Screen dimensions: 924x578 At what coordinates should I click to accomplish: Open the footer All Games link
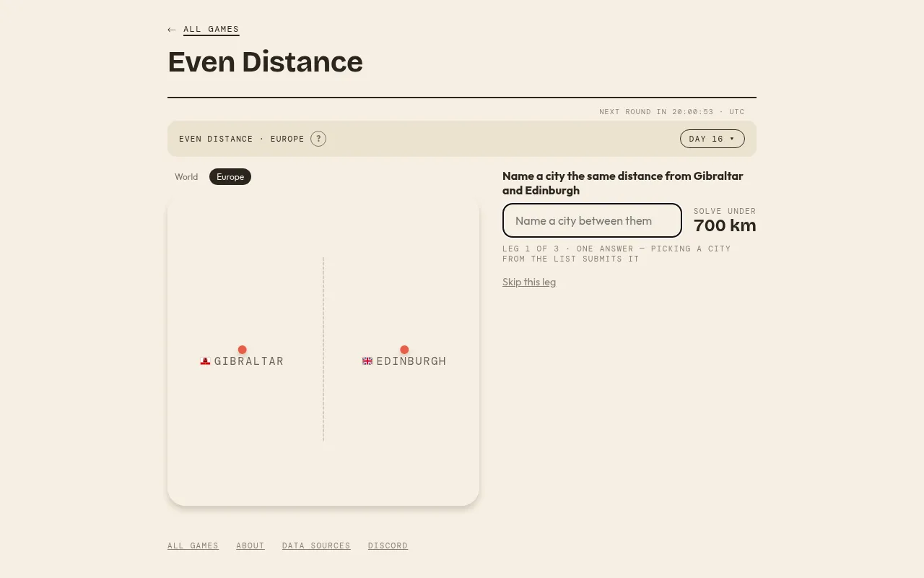(193, 545)
